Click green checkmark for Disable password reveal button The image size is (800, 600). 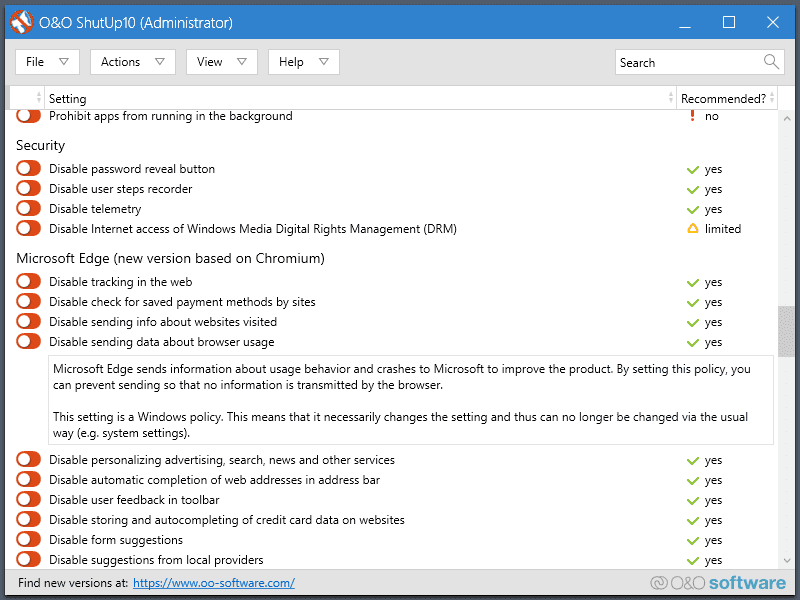coord(692,169)
